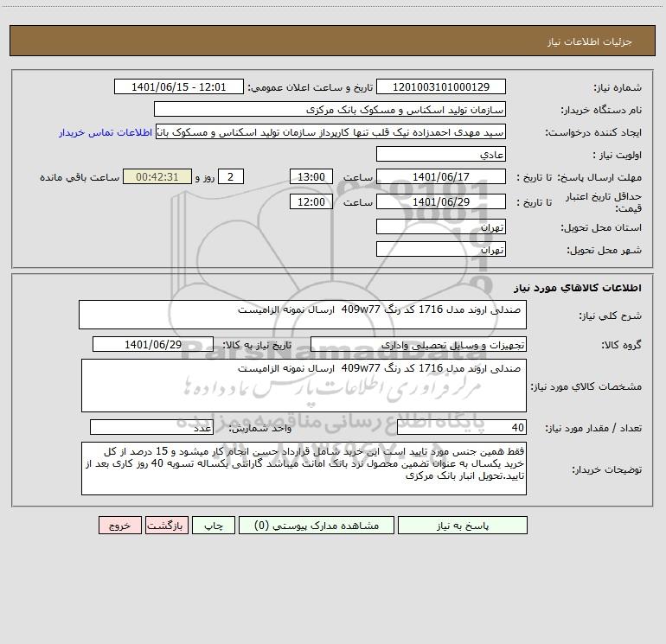Click the 'پاسخ به نیاز' button
666x644 pixels.
(x=462, y=525)
